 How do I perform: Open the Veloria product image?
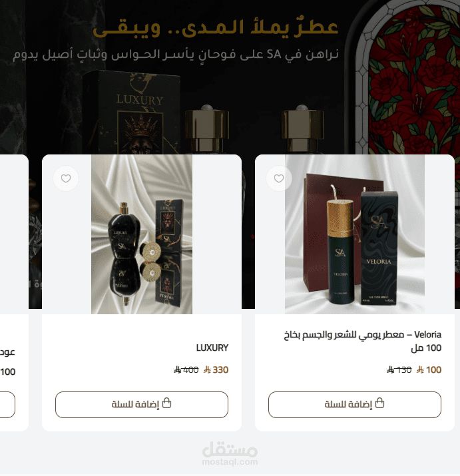[x=355, y=234]
